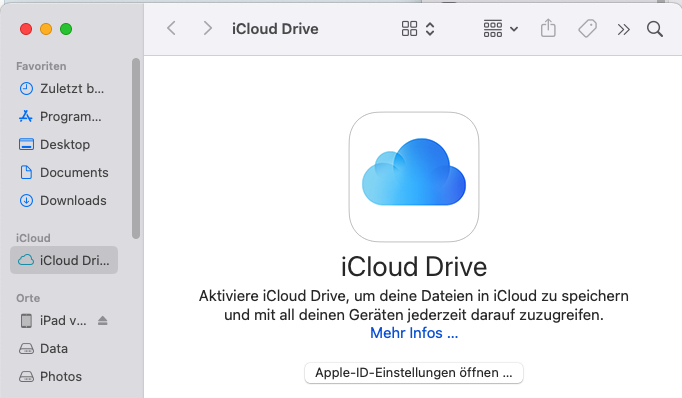Click Apple-ID-Einstellungen öffnen button

tap(414, 373)
